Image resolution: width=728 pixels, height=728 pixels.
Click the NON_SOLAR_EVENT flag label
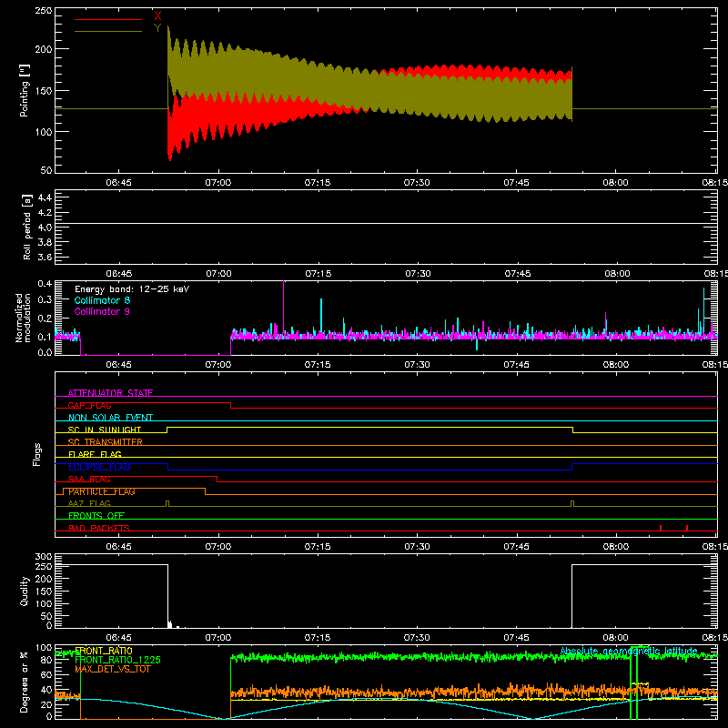point(110,418)
